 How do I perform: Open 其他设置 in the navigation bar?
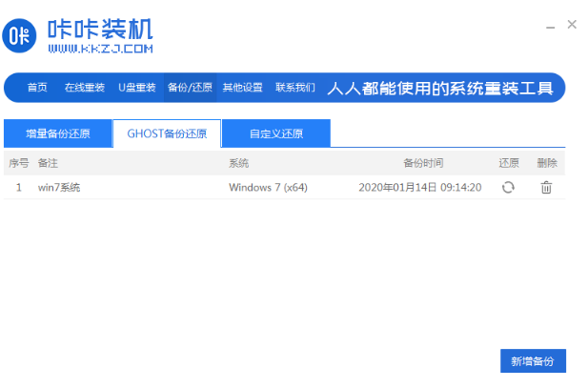[243, 88]
